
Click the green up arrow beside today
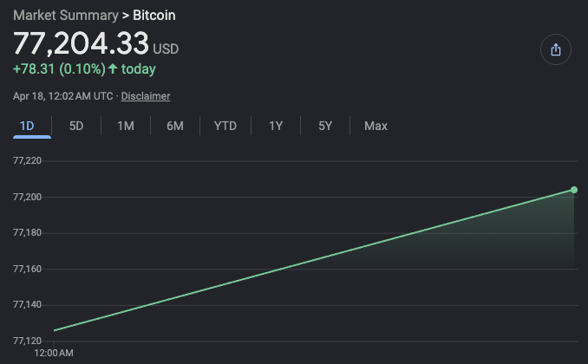click(x=113, y=68)
